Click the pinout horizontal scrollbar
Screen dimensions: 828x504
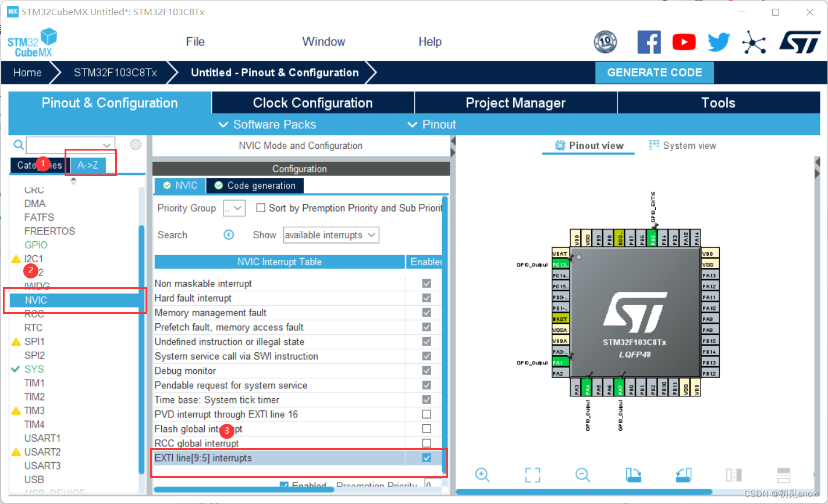(x=584, y=492)
